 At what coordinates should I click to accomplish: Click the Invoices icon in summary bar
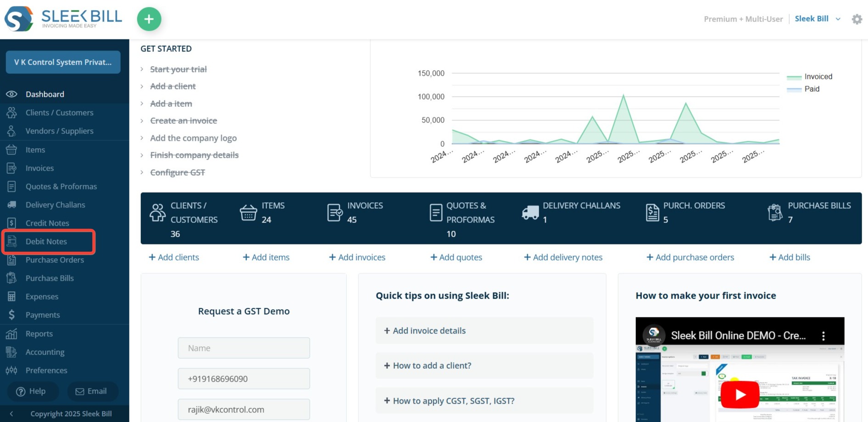334,213
